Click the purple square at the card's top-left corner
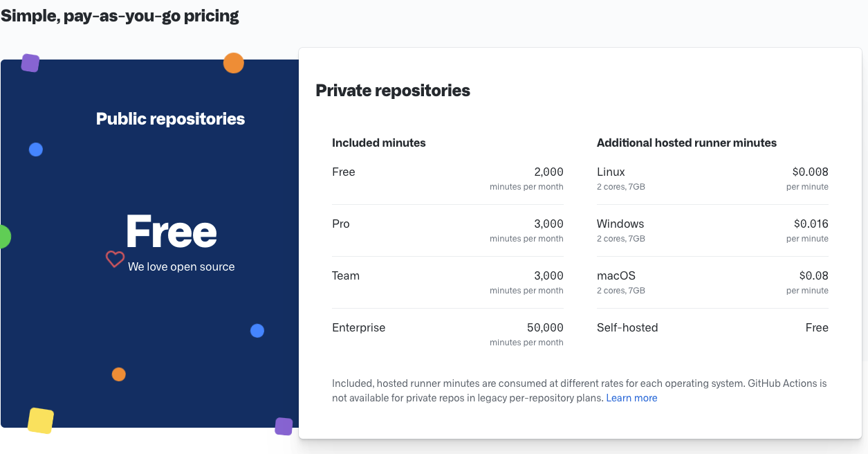 point(30,63)
